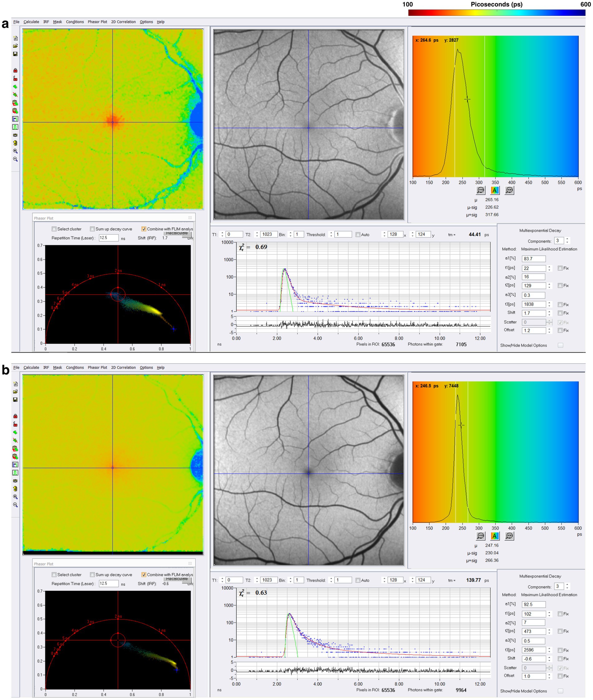Click the zoom out magnifier in panel a's toolbar
The width and height of the screenshot is (593, 700).
click(16, 159)
